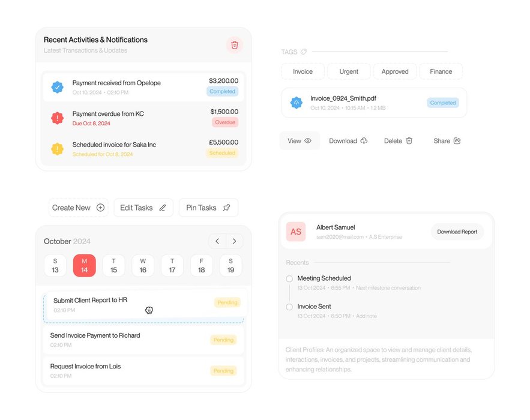This screenshot has height=420, width=530.
Task: Click plus circle icon on Create New
Action: pos(100,208)
